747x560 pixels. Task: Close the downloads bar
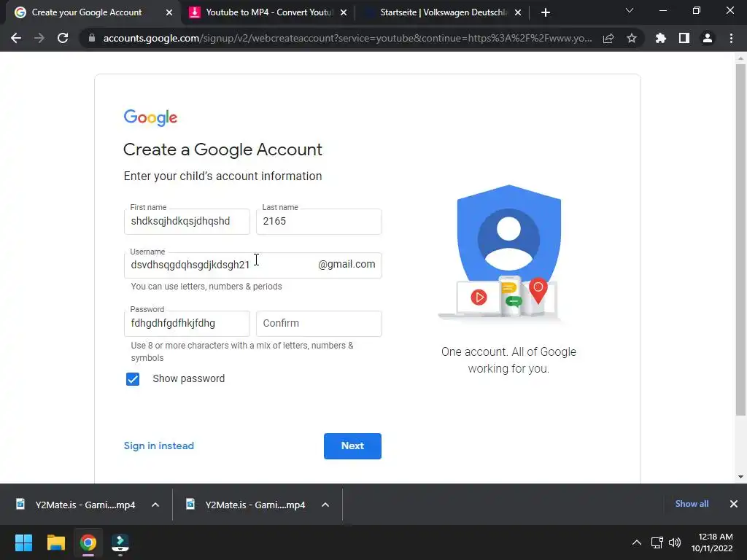click(x=734, y=504)
